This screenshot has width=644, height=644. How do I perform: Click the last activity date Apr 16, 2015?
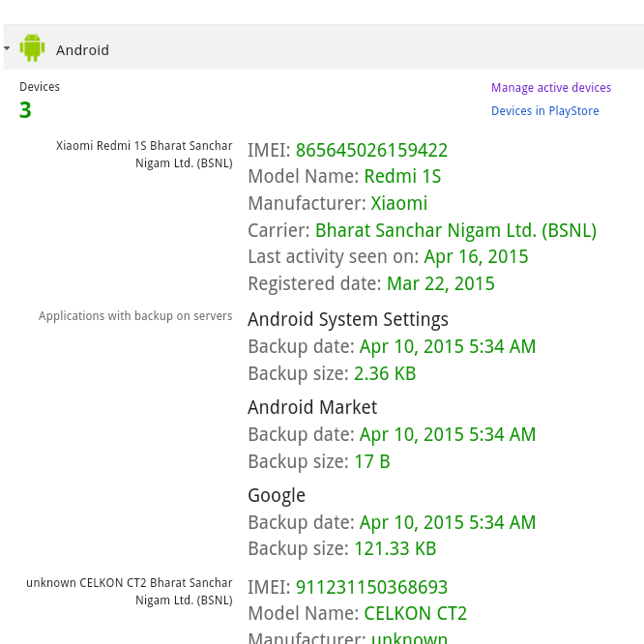(476, 257)
